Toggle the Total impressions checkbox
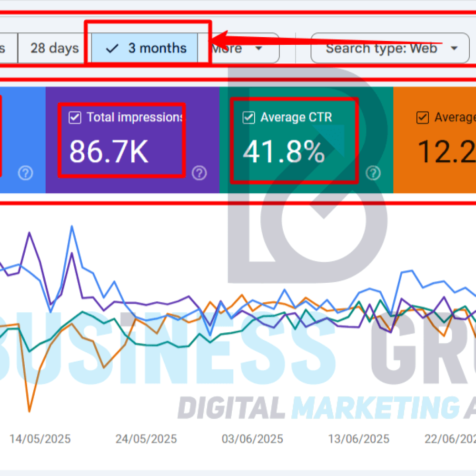The image size is (476, 476). (x=75, y=118)
